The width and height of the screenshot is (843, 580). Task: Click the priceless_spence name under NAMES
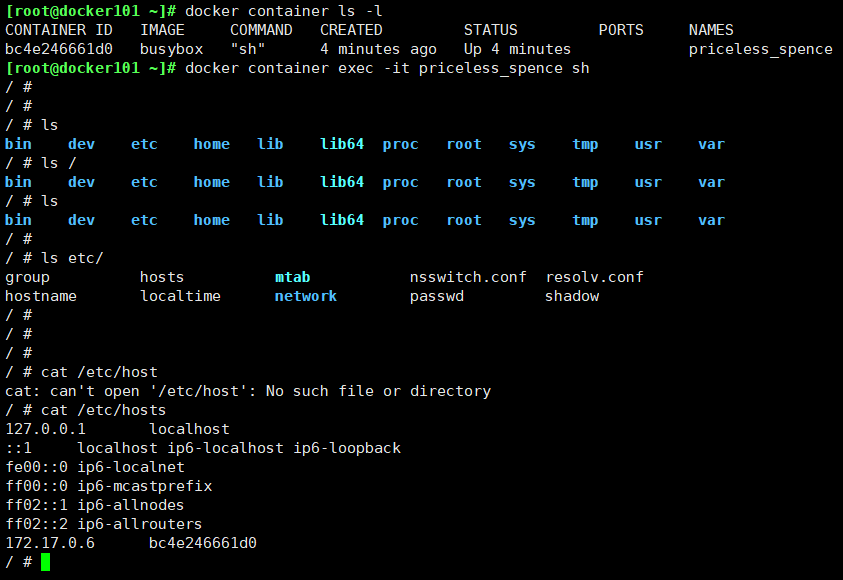[x=760, y=49]
